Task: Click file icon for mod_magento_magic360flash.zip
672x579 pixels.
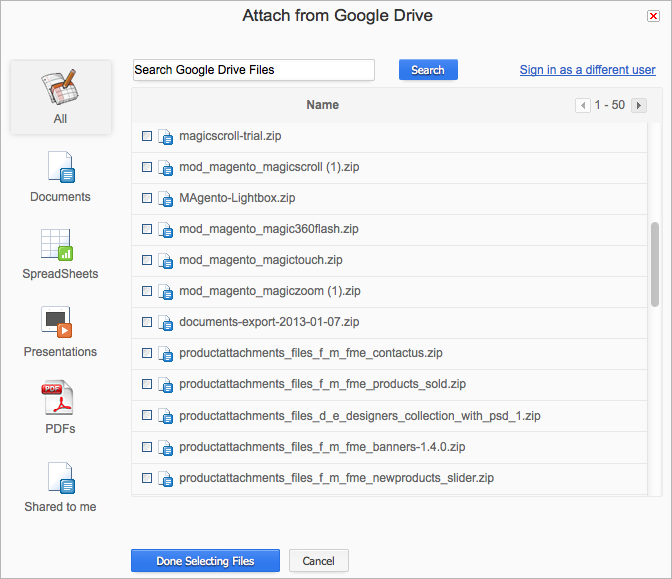Action: 165,230
